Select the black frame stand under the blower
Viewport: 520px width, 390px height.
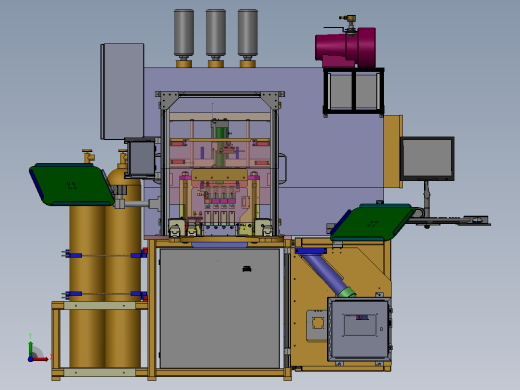pyautogui.click(x=353, y=91)
